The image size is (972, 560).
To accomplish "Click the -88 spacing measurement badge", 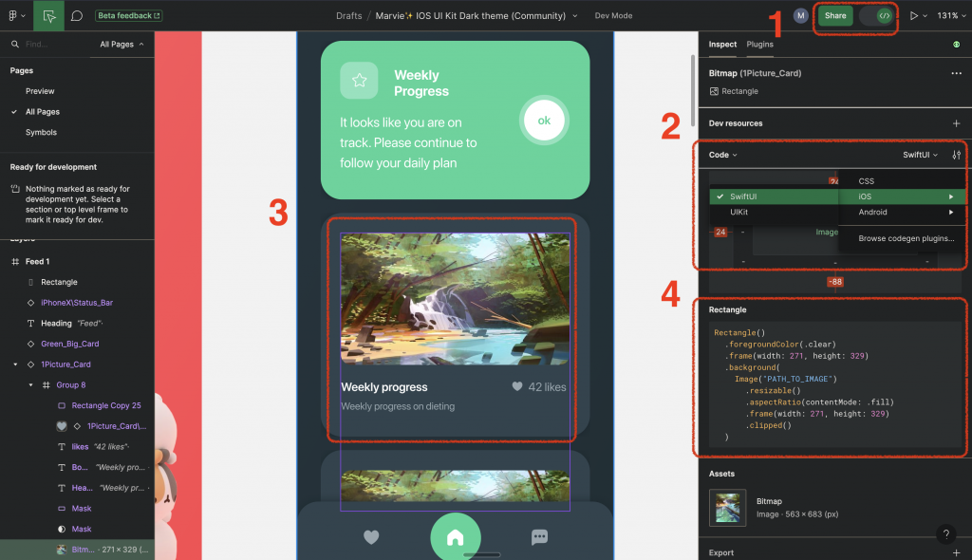I will (x=835, y=282).
